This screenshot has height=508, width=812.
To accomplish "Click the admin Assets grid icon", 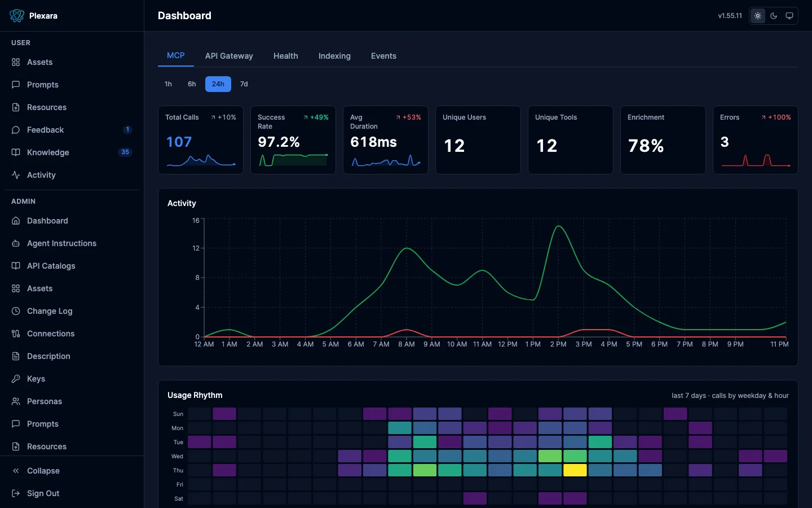I will click(16, 288).
